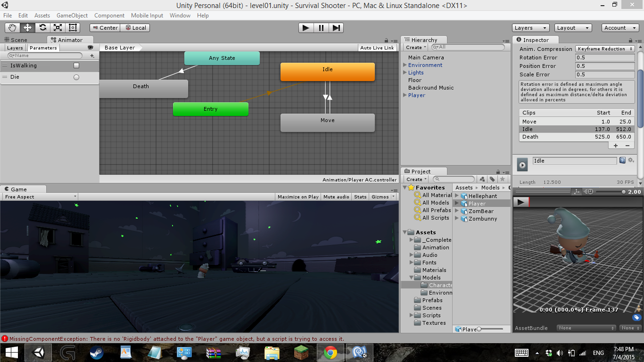This screenshot has width=644, height=362.
Task: Toggle Center pivot mode button
Action: tap(105, 28)
